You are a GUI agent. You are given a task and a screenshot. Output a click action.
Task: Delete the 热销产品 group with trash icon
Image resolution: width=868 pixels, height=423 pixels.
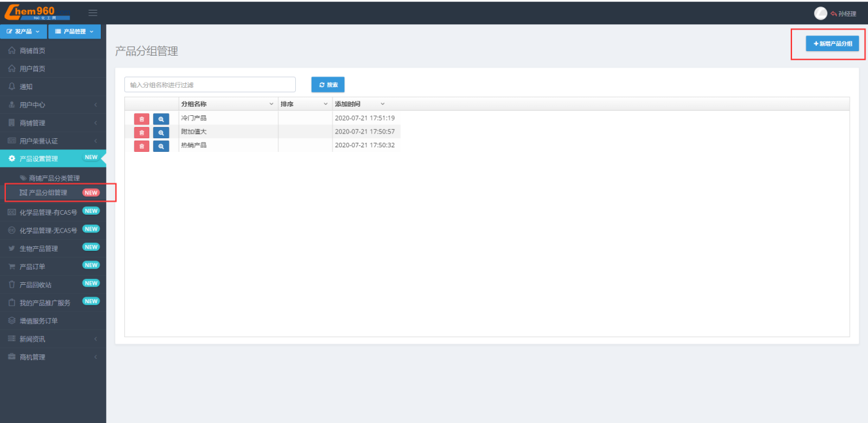click(x=141, y=146)
